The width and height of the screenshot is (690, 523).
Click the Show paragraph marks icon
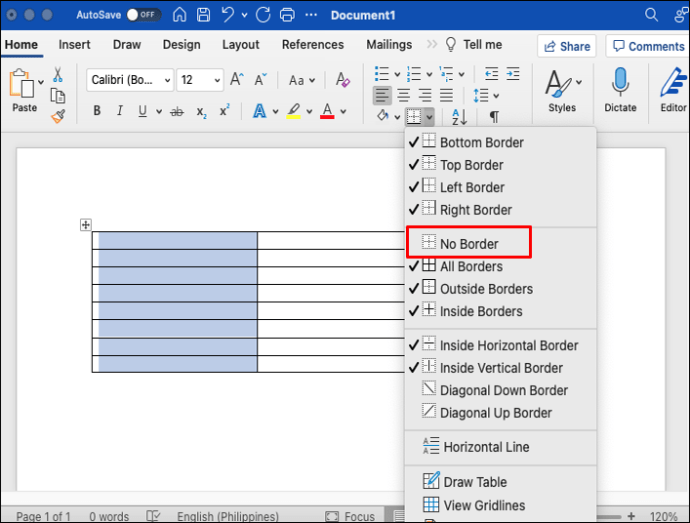coord(494,117)
